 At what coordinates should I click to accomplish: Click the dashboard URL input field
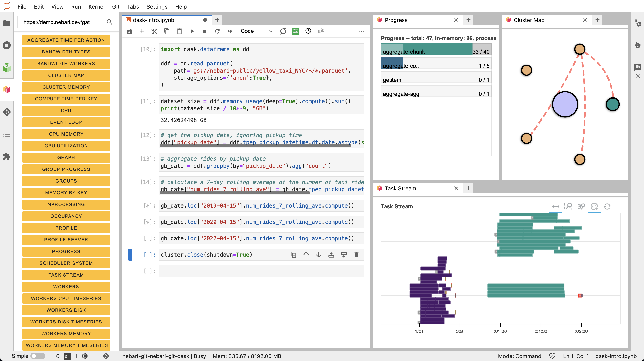pyautogui.click(x=59, y=22)
